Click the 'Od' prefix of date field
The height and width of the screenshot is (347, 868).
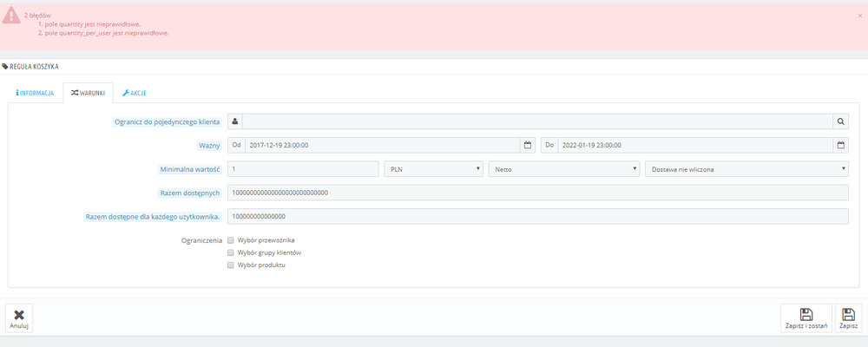coord(236,145)
